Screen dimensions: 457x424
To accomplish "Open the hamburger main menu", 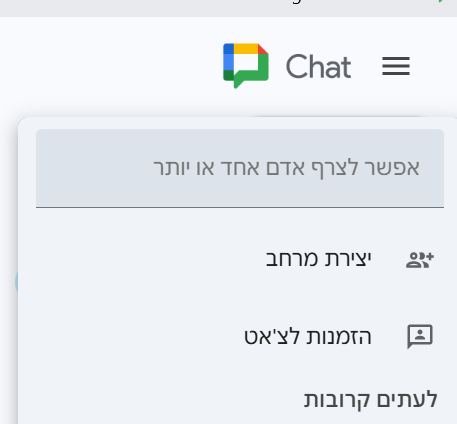I will click(x=396, y=66).
